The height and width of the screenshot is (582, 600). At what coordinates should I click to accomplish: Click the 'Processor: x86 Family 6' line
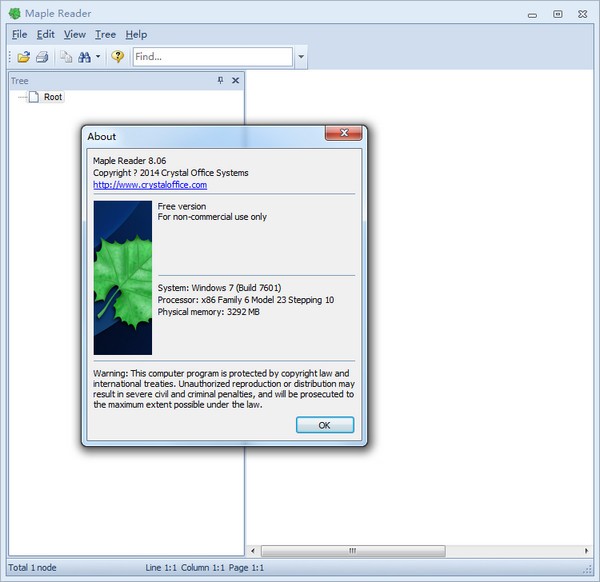click(246, 300)
